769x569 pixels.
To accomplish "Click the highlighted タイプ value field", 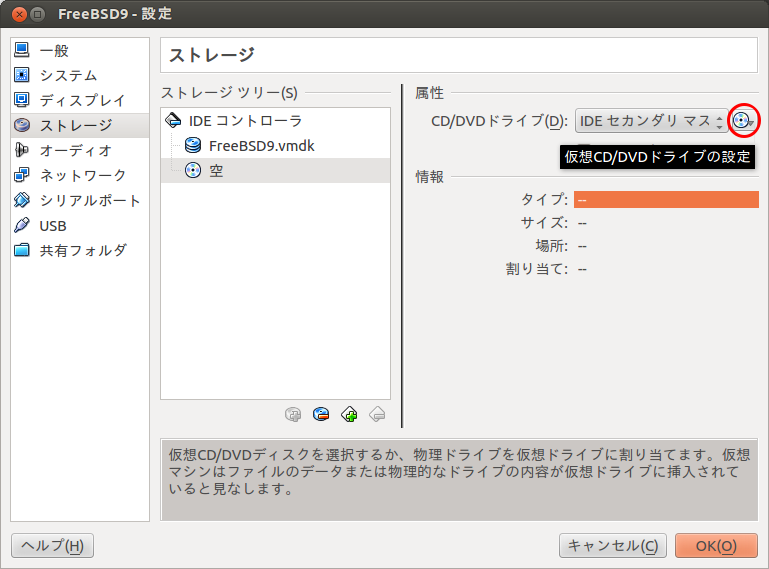I will [x=666, y=200].
